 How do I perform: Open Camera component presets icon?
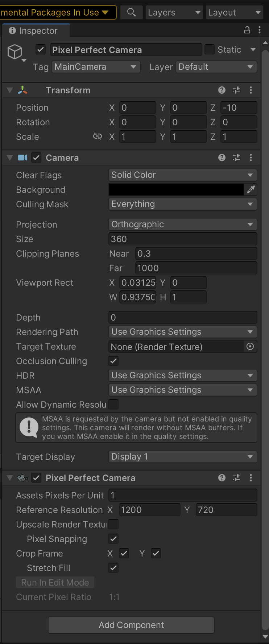pos(236,158)
